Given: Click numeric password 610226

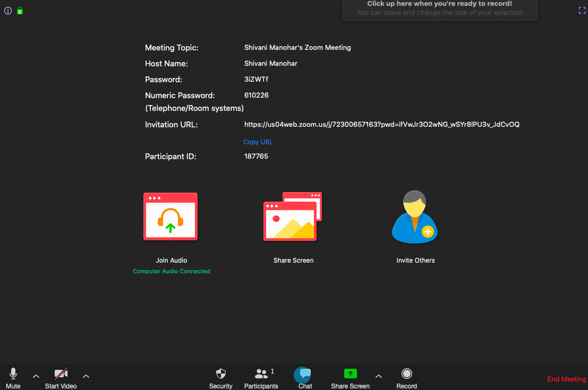Looking at the screenshot, I should [x=257, y=95].
